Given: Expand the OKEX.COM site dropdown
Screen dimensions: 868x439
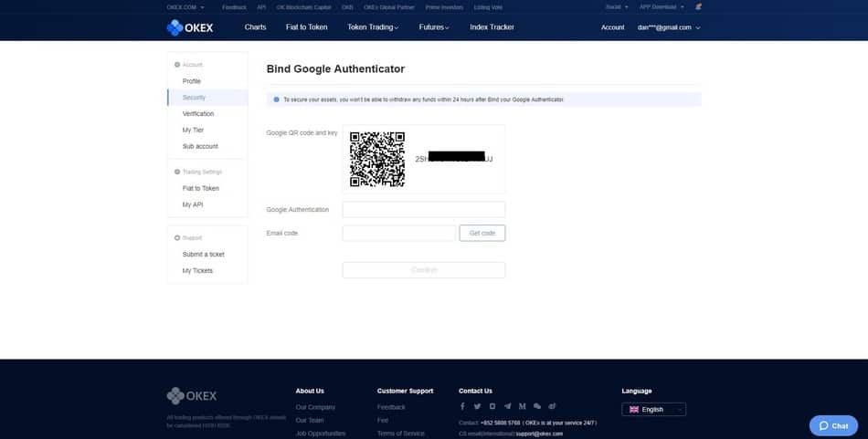Looking at the screenshot, I should (x=185, y=7).
